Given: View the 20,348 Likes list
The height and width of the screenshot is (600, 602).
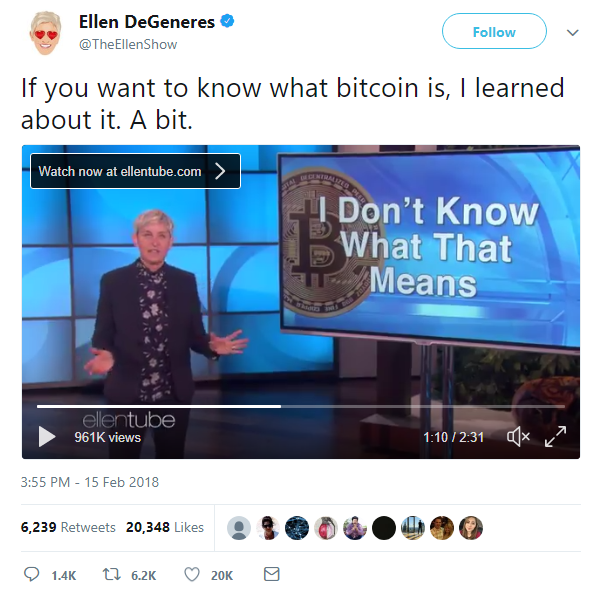Looking at the screenshot, I should 165,527.
